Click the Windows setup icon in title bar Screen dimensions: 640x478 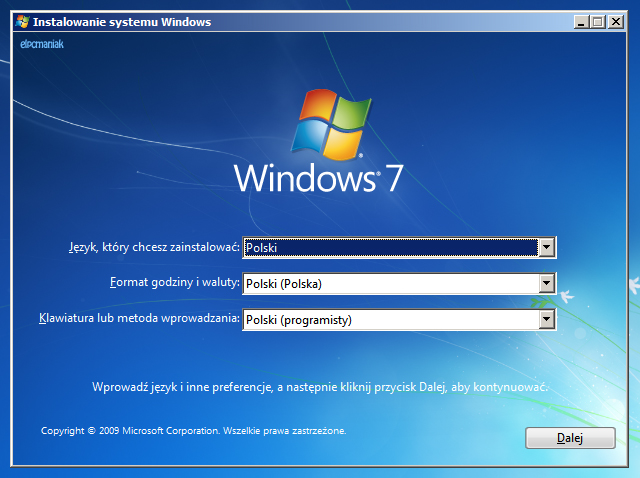[x=22, y=21]
